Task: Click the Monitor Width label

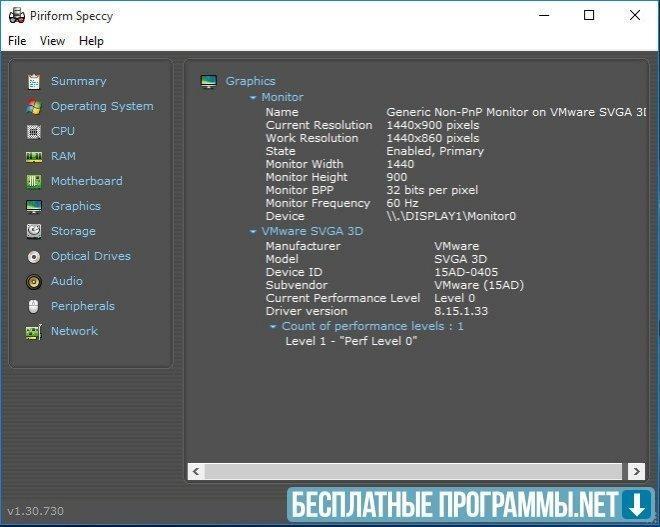Action: point(304,164)
